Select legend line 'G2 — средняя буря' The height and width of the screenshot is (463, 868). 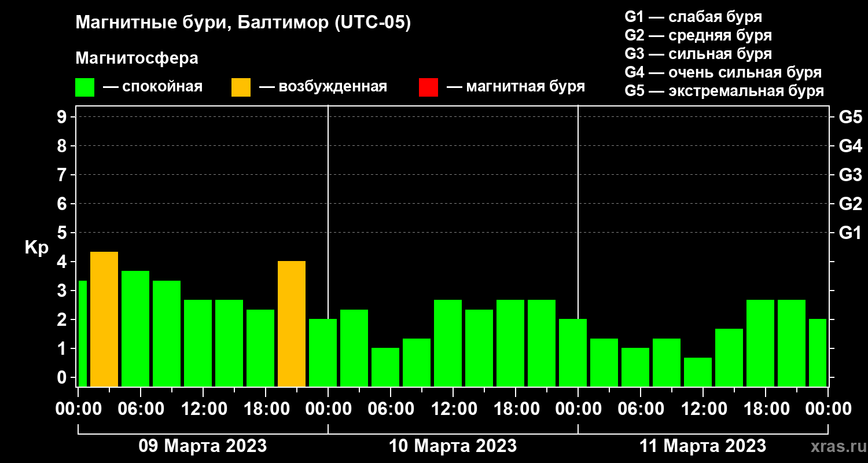click(698, 35)
